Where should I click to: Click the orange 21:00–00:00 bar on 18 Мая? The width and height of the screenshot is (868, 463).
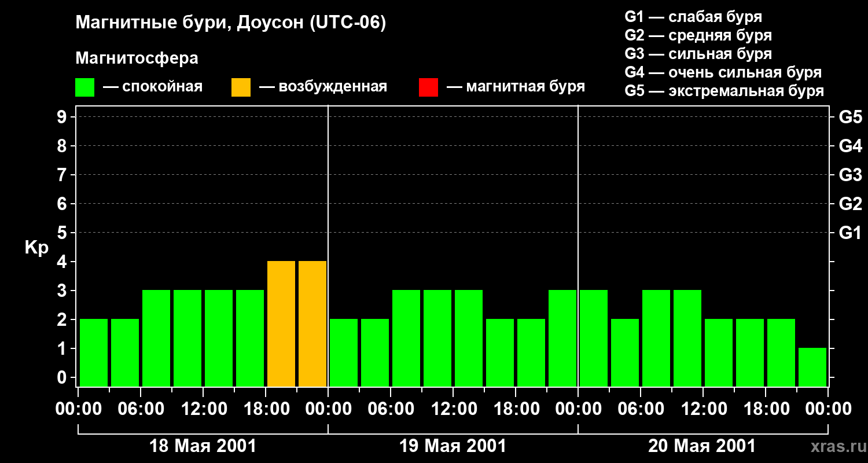[312, 324]
